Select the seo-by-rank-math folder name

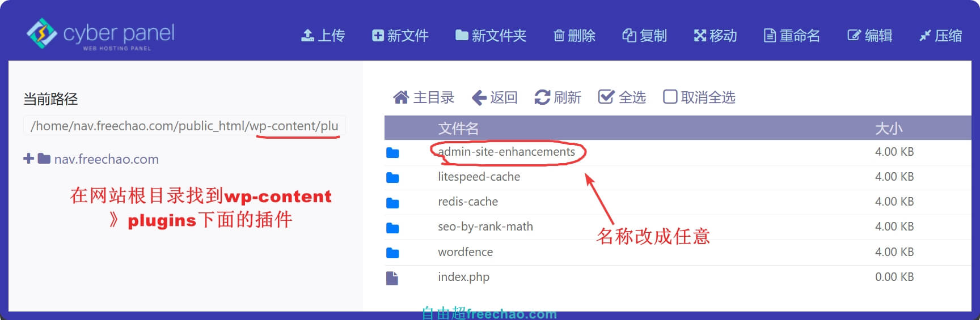pyautogui.click(x=485, y=227)
